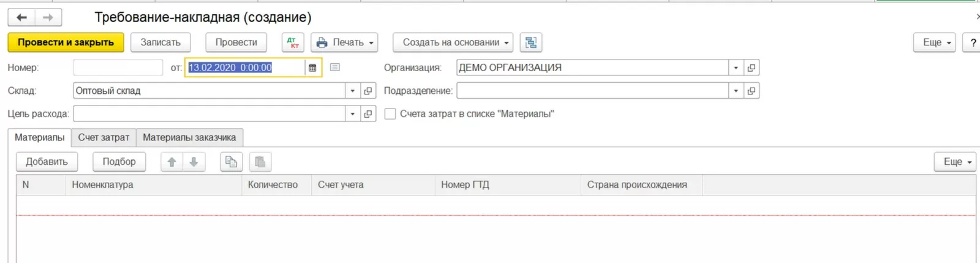Open the top Еще menu
This screenshot has height=263, width=980.
[x=935, y=42]
